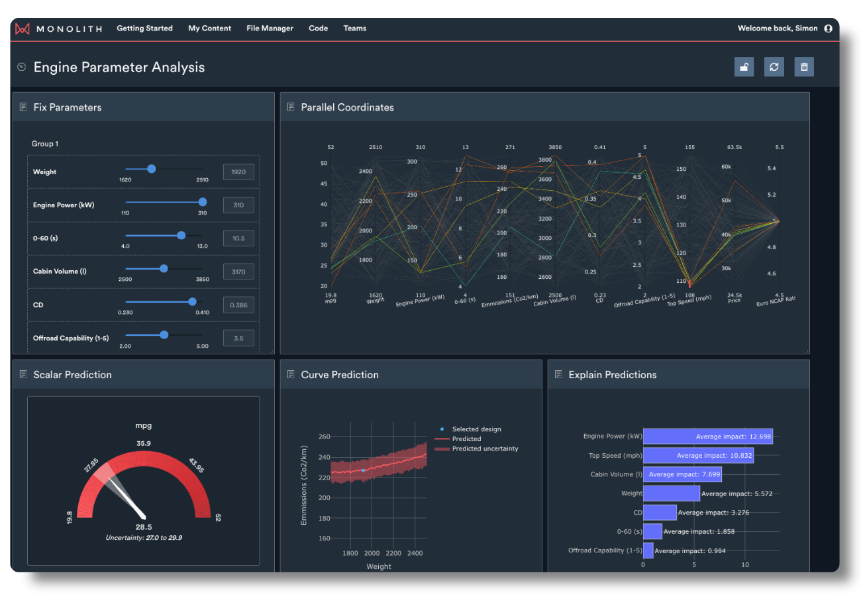Open the My Content menu
Viewport: 861px width, 616px height.
tap(209, 28)
